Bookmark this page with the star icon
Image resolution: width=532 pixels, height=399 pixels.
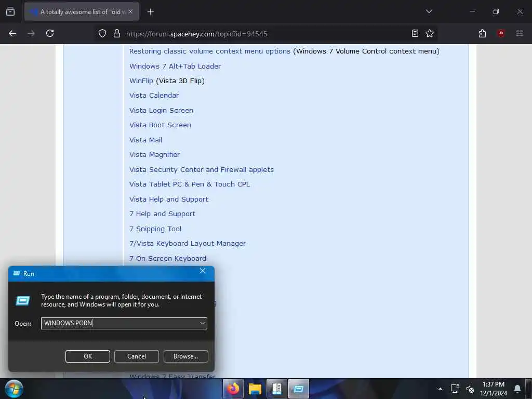(x=430, y=33)
